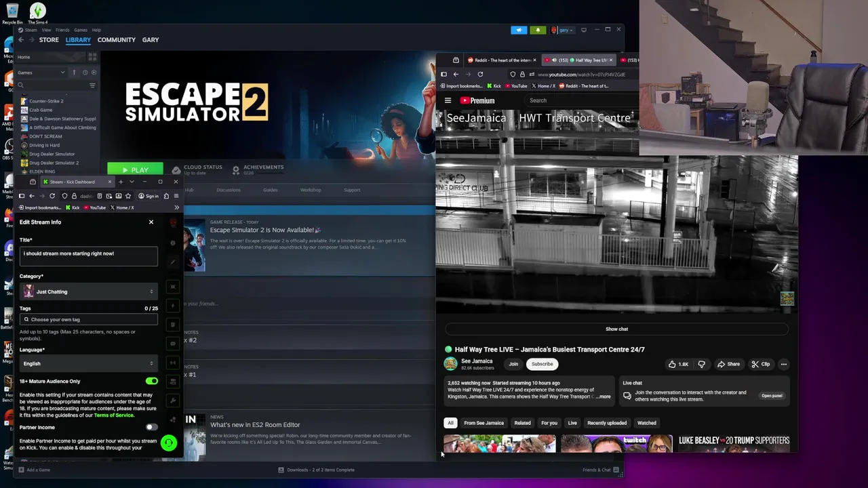Image resolution: width=868 pixels, height=488 pixels.
Task: Click the stream Title input field
Action: [x=89, y=255]
